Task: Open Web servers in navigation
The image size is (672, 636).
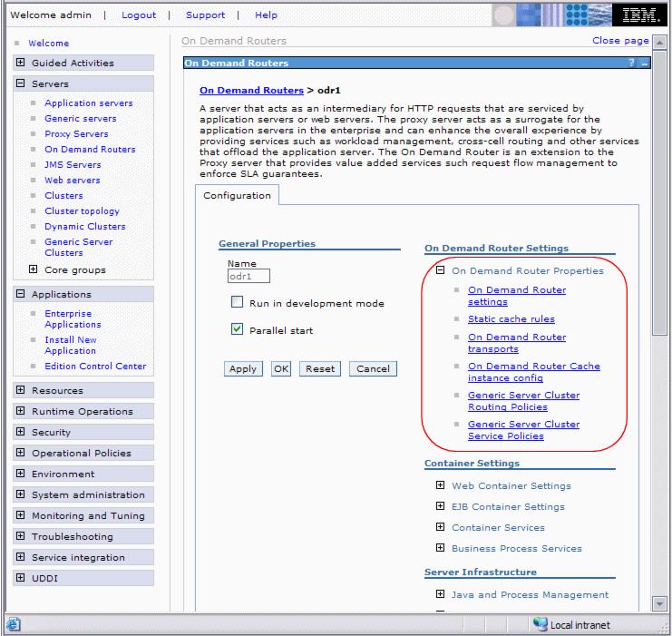Action: click(73, 181)
